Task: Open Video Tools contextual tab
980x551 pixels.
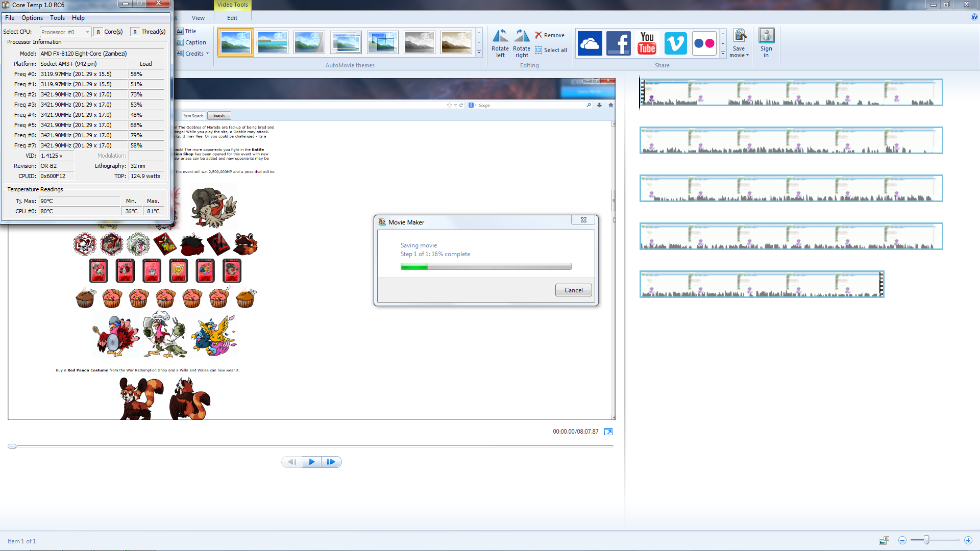Action: point(233,5)
